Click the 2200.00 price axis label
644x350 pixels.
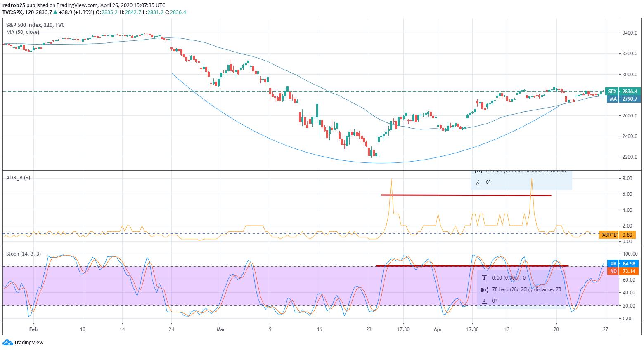tap(630, 157)
